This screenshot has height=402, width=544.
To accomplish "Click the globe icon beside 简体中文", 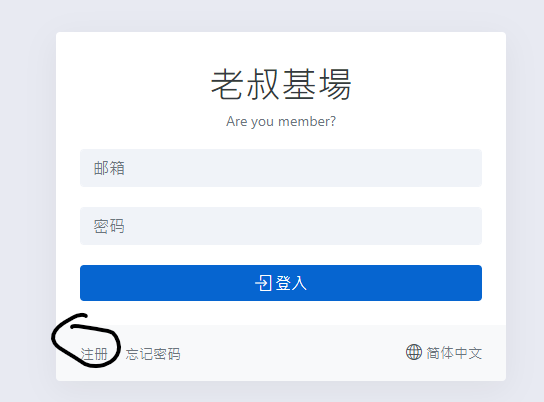I will coord(414,352).
